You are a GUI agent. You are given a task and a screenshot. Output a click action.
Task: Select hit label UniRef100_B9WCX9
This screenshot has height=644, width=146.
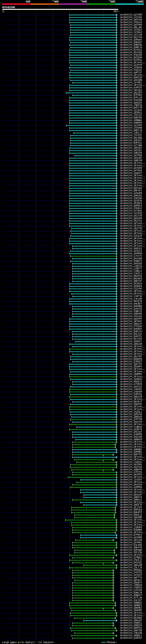[x=131, y=593]
